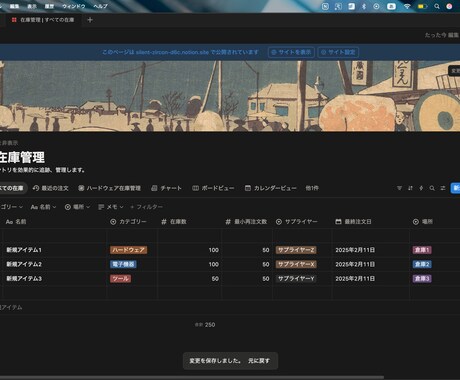
Task: Open the ヘルプ menu
Action: (100, 6)
